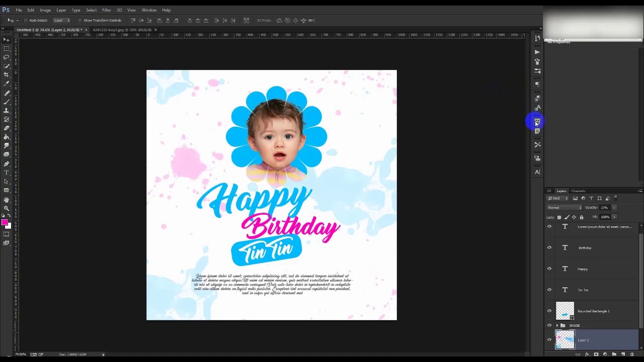644x362 pixels.
Task: Hide the Tin Tin text layer
Action: click(549, 290)
